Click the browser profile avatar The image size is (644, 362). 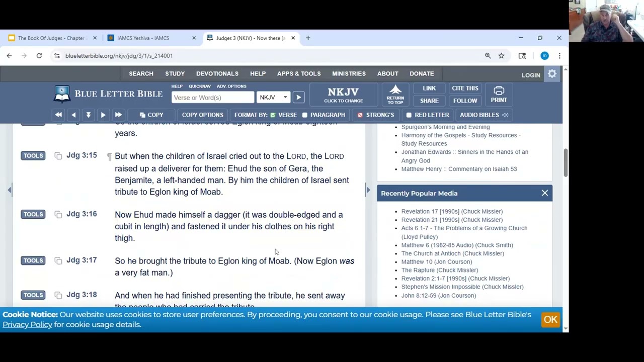[544, 56]
